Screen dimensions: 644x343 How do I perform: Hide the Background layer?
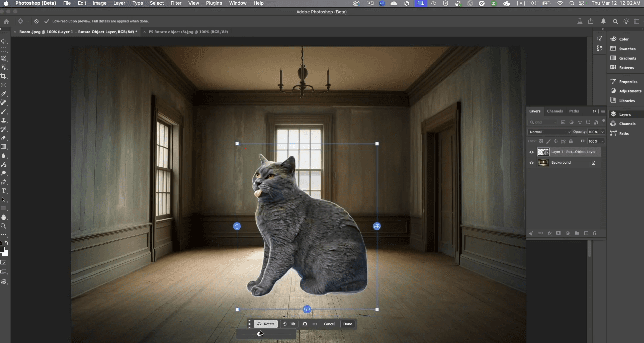click(x=531, y=163)
